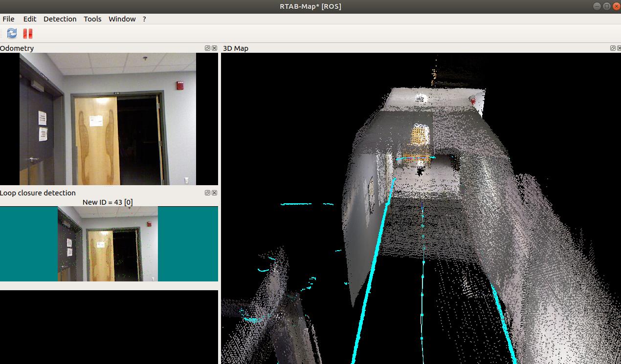Viewport: 621px width, 364px height.
Task: Click the blue refresh arrows toolbar icon
Action: [12, 33]
